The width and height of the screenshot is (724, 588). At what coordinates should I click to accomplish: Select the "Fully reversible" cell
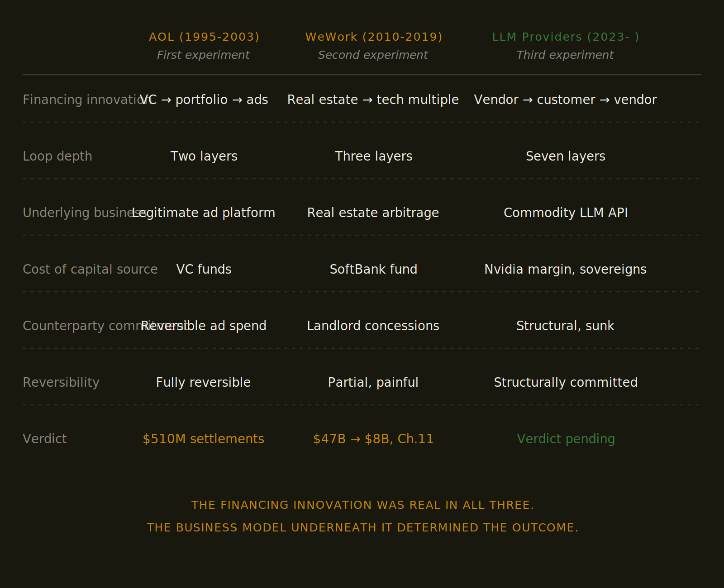(204, 383)
